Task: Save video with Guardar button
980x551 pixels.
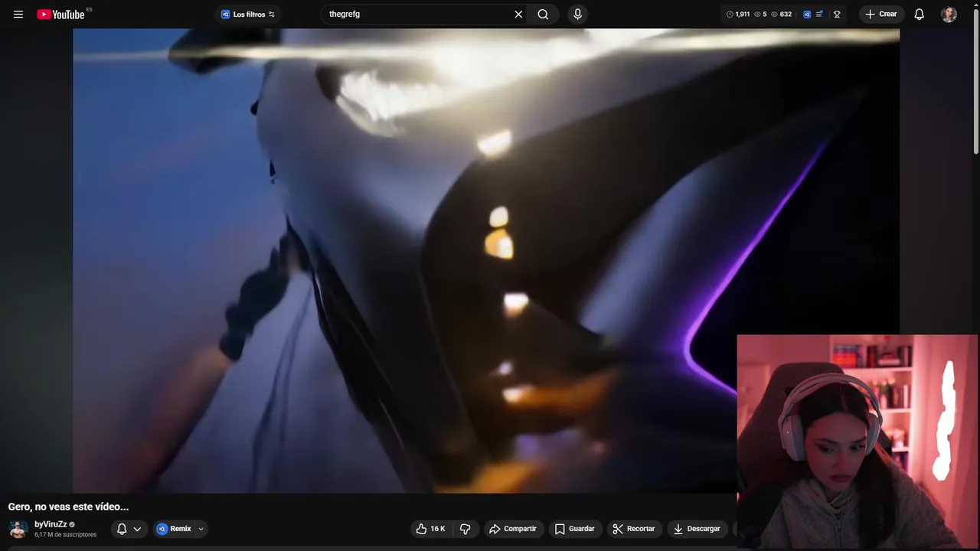Action: coord(575,529)
